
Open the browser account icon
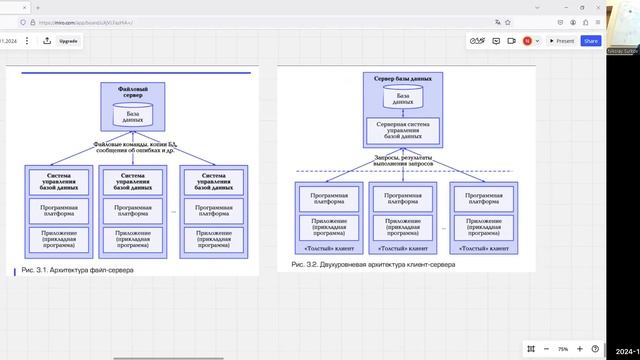coord(573,22)
